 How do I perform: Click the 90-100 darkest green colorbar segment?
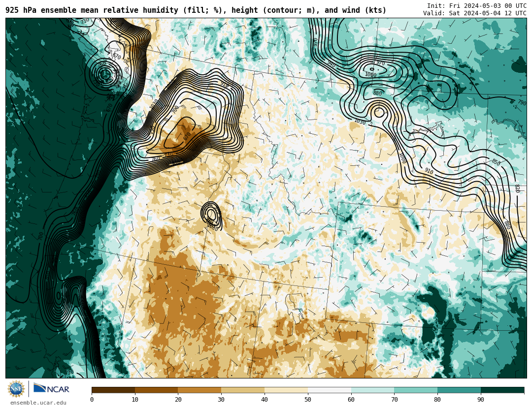click(502, 390)
